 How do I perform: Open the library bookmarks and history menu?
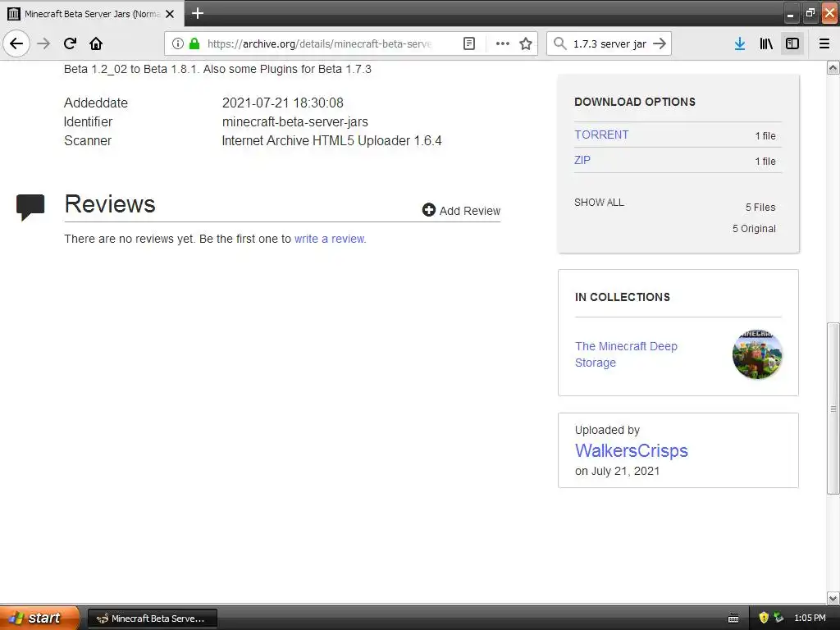click(766, 44)
